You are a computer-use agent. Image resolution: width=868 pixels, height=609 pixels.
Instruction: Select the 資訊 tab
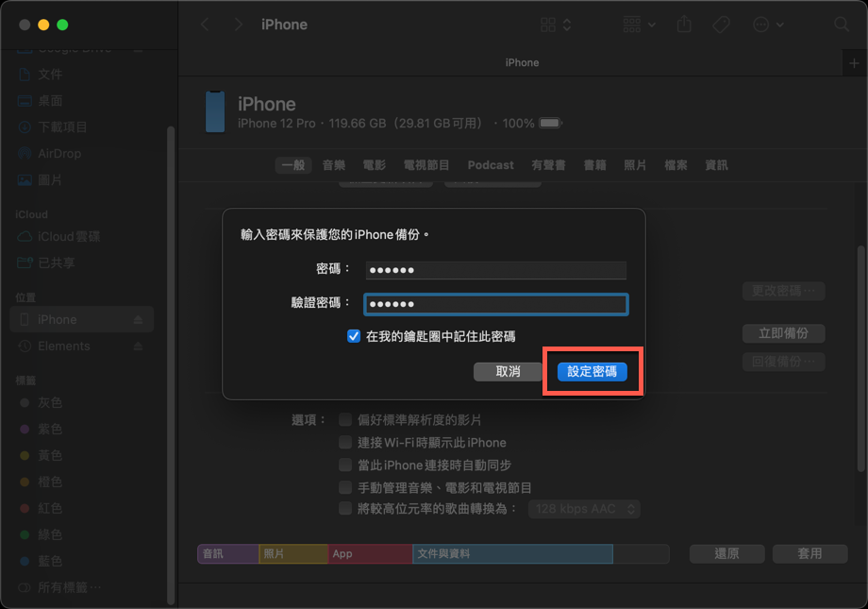(716, 165)
